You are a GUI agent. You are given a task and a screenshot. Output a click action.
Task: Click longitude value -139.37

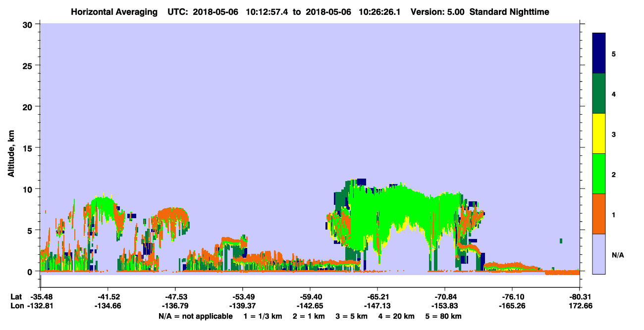242,306
